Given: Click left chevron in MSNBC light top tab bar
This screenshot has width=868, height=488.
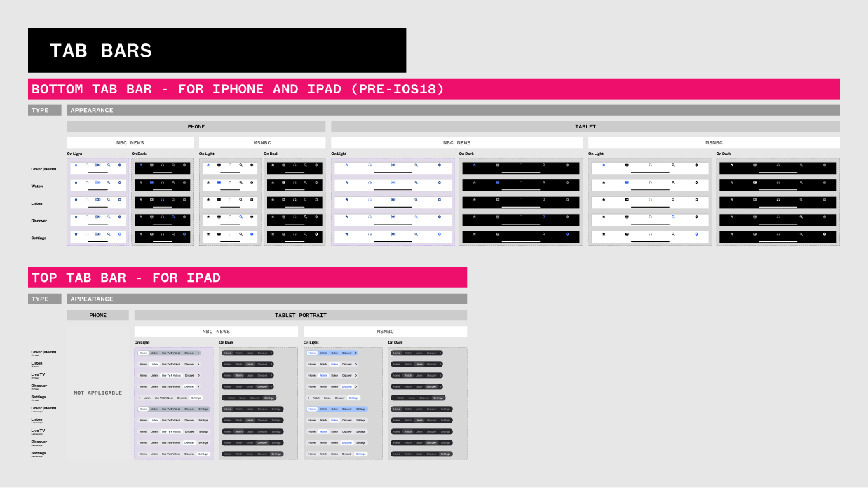Looking at the screenshot, I should pos(309,398).
